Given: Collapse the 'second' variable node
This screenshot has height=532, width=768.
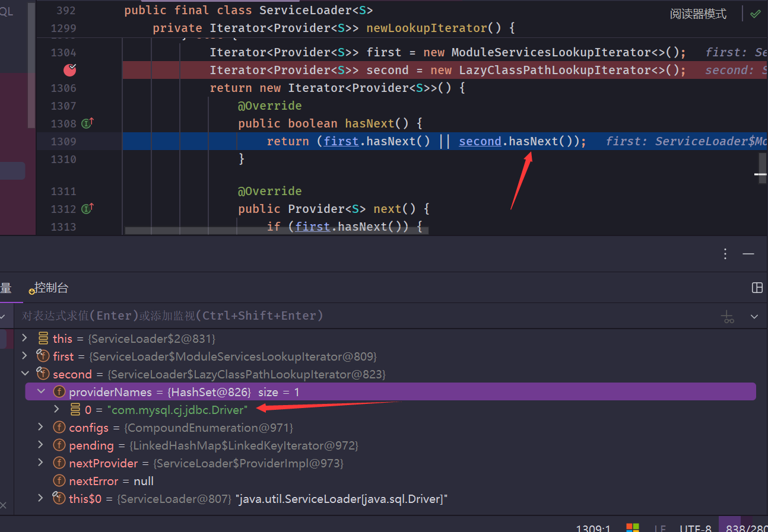Looking at the screenshot, I should (x=24, y=374).
